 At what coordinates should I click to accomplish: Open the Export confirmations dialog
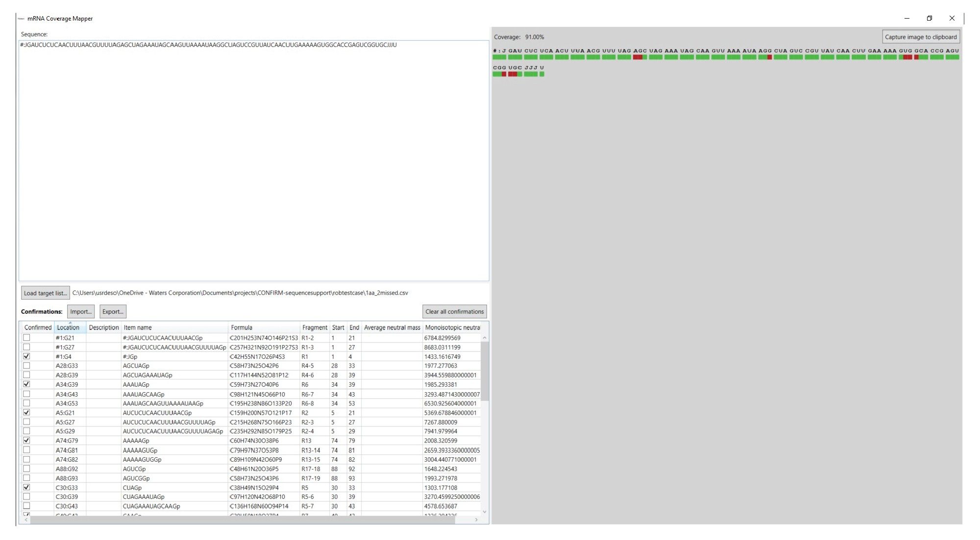pos(111,311)
